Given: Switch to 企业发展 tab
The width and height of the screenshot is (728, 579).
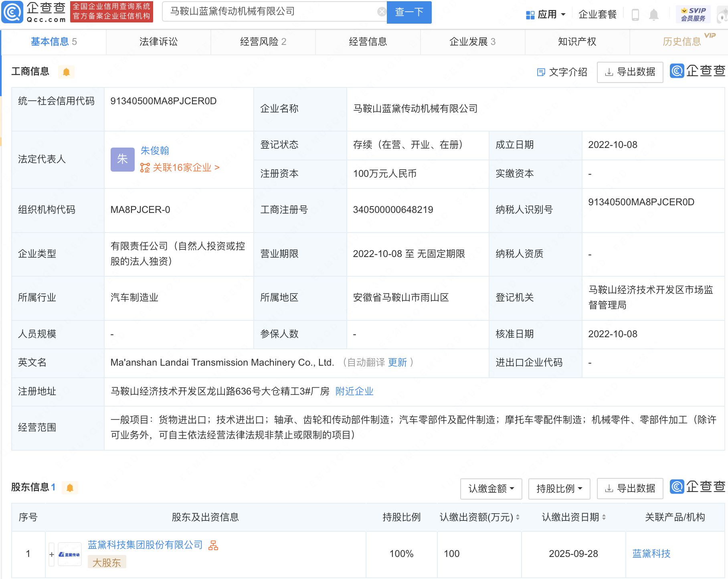Looking at the screenshot, I should [x=472, y=42].
